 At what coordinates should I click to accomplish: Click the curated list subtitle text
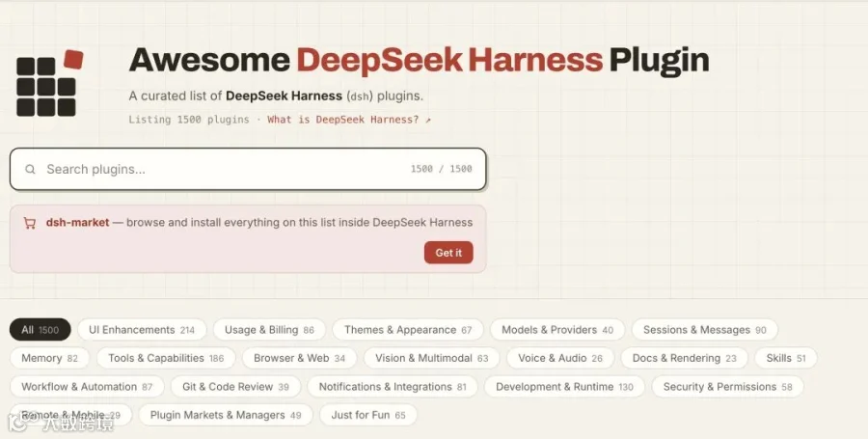[276, 96]
